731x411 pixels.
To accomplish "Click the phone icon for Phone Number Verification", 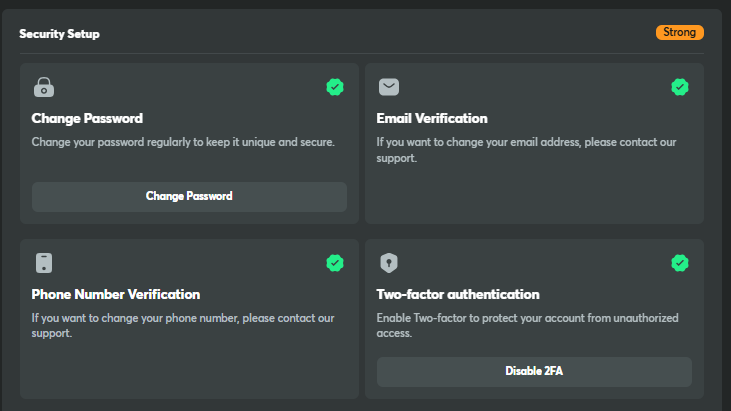I will coord(44,263).
